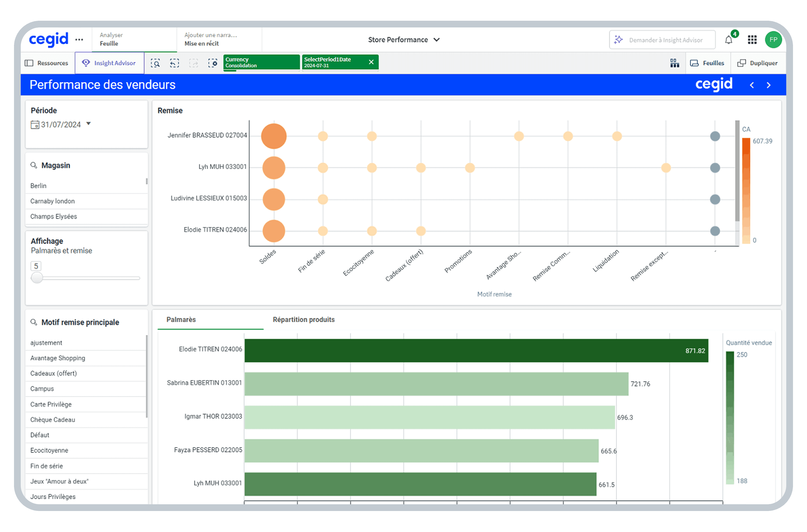Open the Currency Consolidation selection
The image size is (807, 532).
261,62
